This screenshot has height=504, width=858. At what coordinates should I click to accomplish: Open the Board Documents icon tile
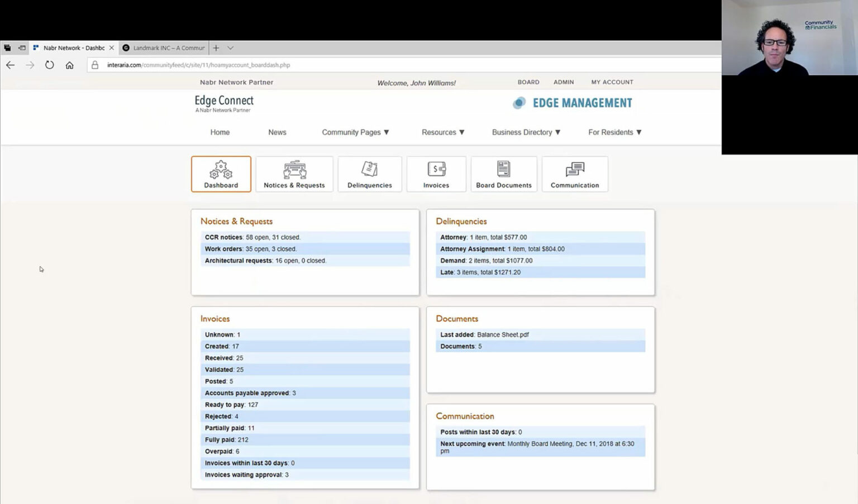(503, 174)
